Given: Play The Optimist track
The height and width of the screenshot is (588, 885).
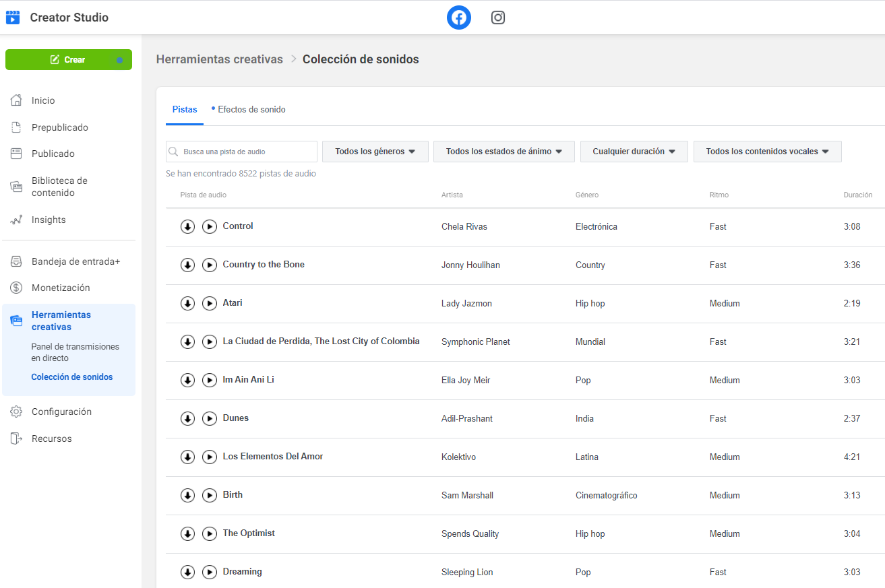Looking at the screenshot, I should (x=210, y=534).
